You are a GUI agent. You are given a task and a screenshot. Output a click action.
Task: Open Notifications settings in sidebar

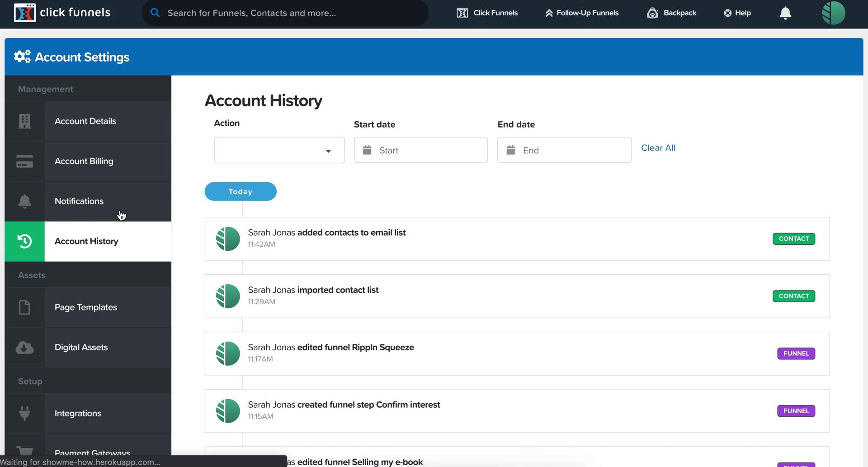(x=88, y=201)
